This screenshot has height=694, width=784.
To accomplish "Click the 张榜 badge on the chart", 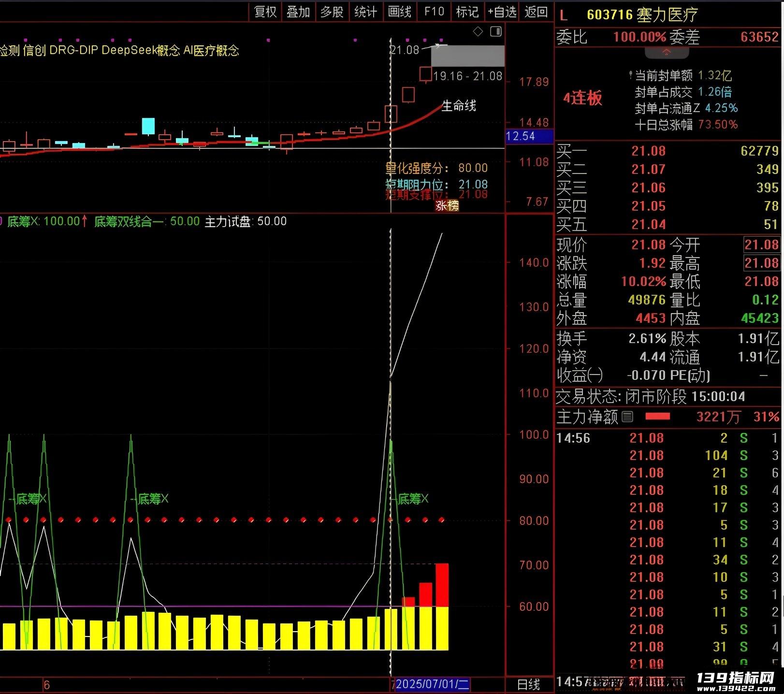I will click(x=447, y=206).
